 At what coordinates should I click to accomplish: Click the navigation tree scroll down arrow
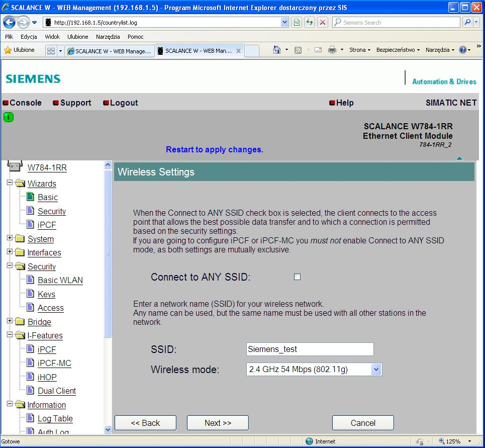coord(108,429)
